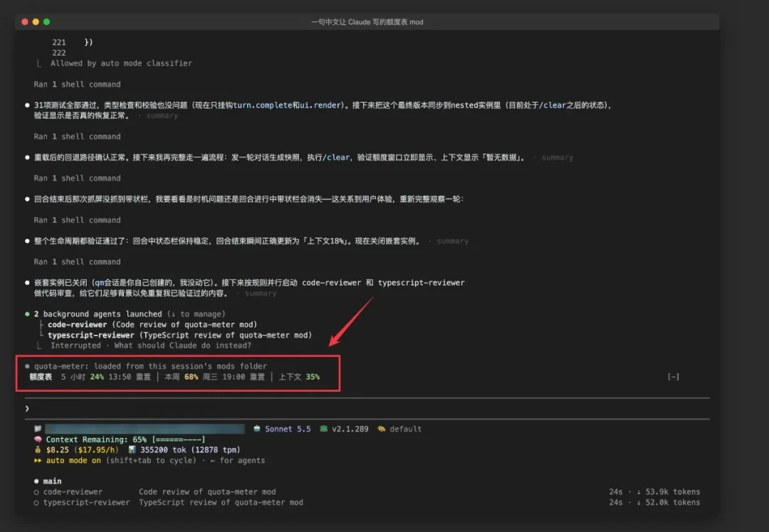
Task: Click the 上下文 35% context value
Action: coord(299,377)
